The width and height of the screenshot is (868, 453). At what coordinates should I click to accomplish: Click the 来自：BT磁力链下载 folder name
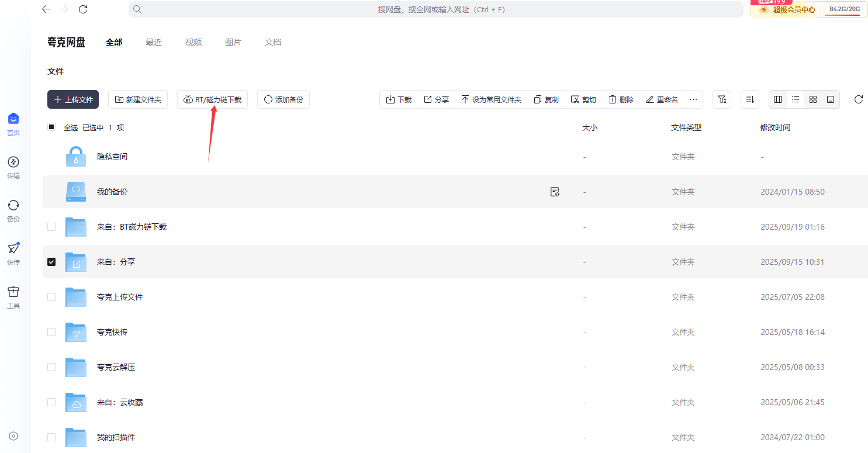point(132,227)
